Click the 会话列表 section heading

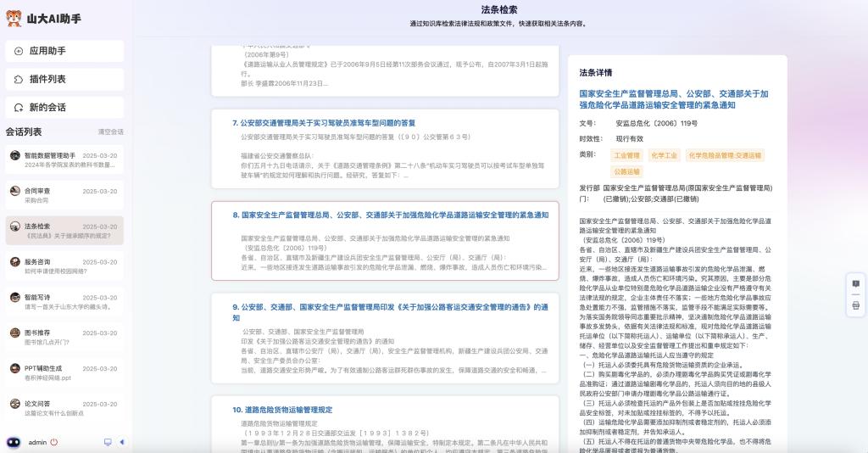[24, 131]
